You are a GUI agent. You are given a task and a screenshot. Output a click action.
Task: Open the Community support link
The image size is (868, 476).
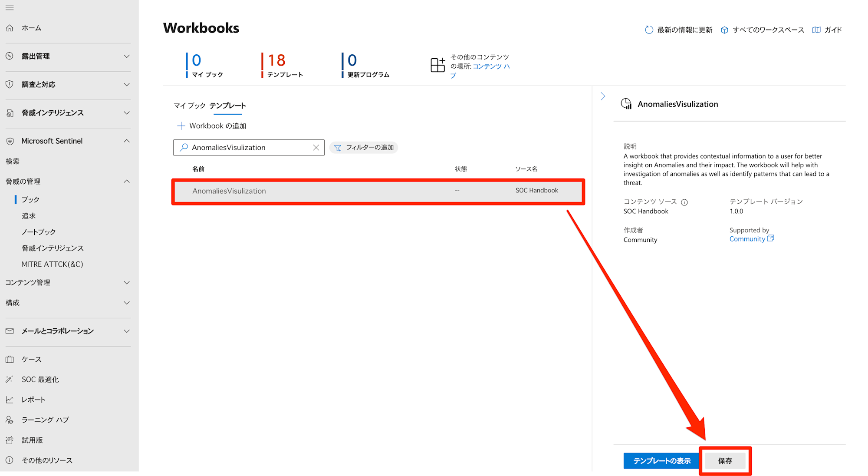point(747,239)
